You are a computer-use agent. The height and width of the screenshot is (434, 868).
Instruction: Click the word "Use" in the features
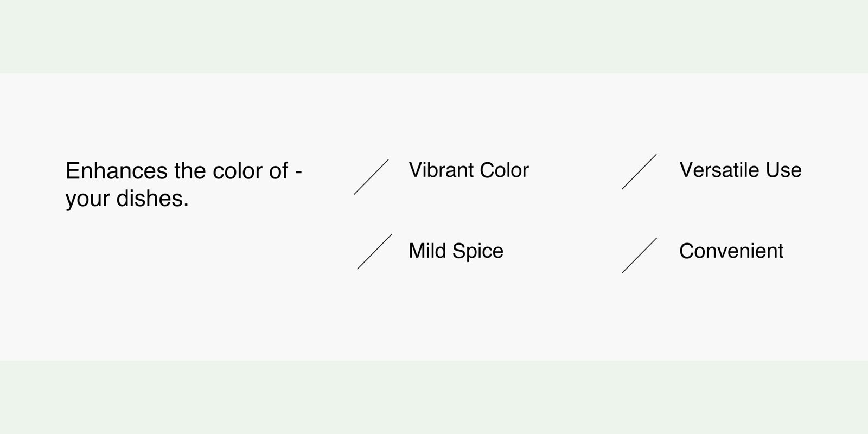[783, 170]
